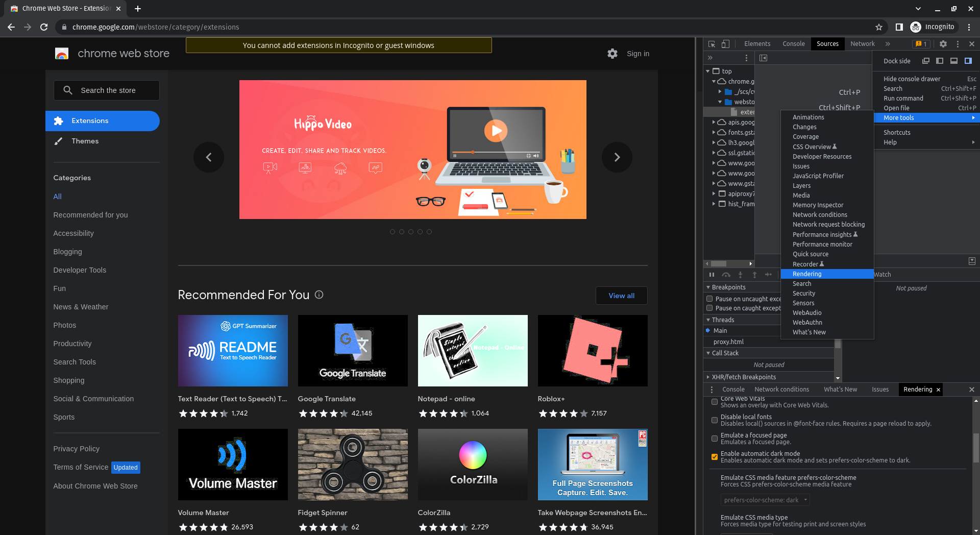Image resolution: width=980 pixels, height=535 pixels.
Task: Check Disable local fonts
Action: tap(715, 420)
